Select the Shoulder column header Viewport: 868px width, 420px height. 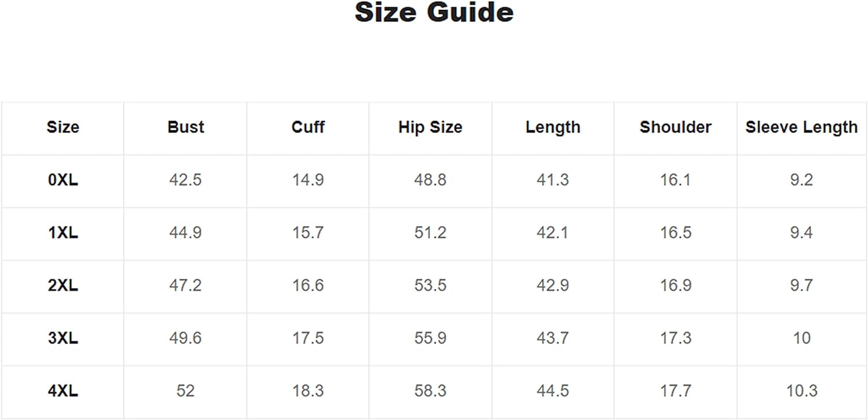[675, 127]
